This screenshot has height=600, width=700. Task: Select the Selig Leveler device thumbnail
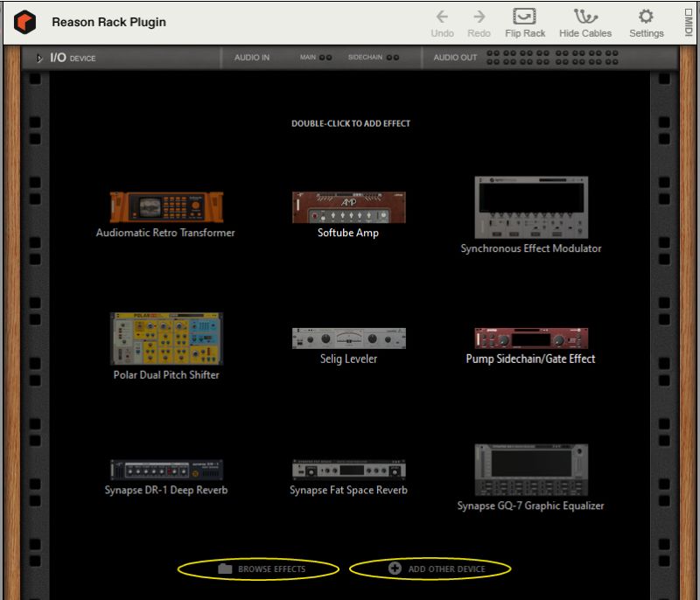tap(348, 338)
